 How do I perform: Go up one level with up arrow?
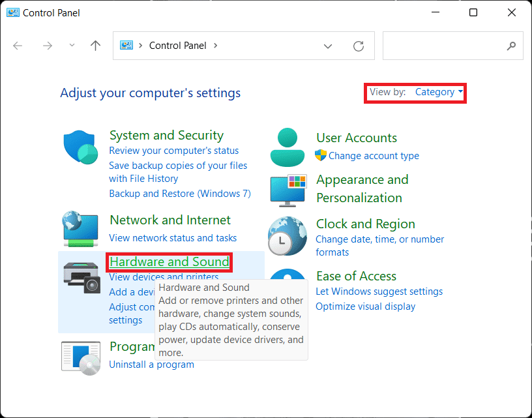pos(95,46)
